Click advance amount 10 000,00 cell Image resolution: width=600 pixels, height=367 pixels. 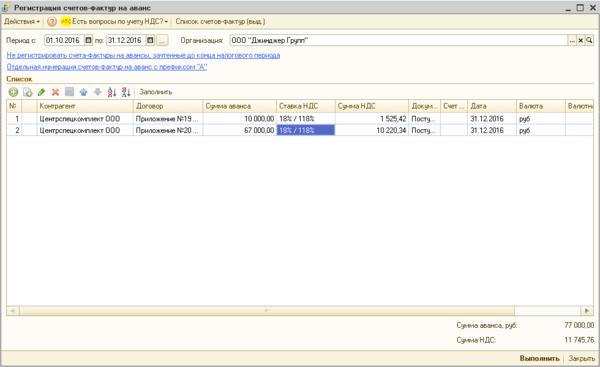pyautogui.click(x=240, y=119)
